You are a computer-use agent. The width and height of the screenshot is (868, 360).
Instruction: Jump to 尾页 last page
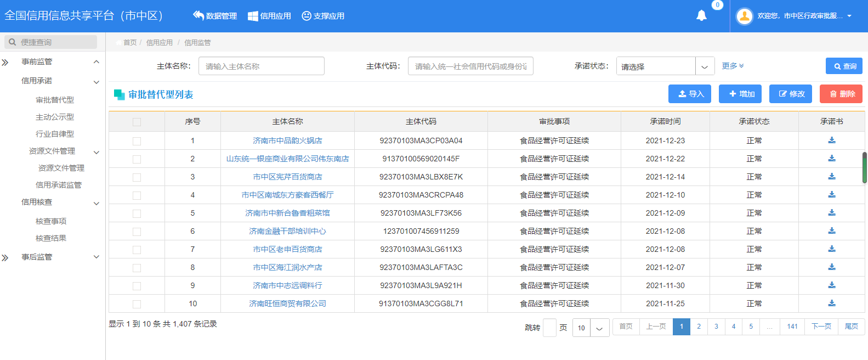coord(852,327)
